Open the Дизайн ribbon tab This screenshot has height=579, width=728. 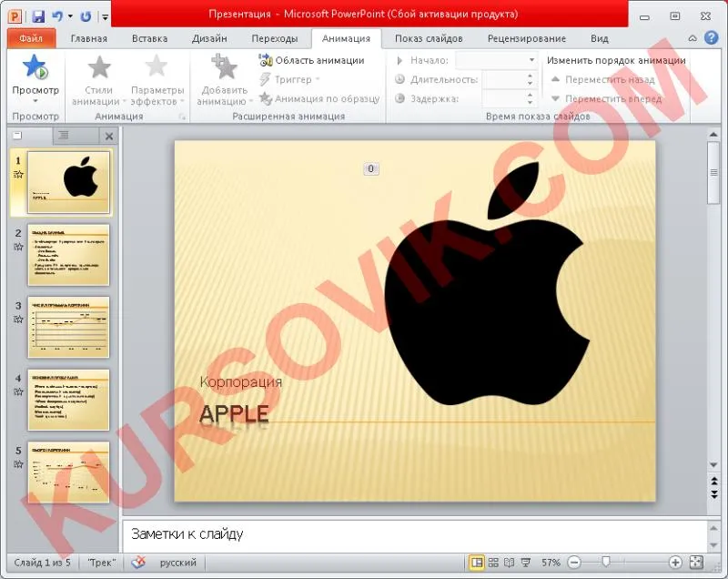[x=209, y=38]
